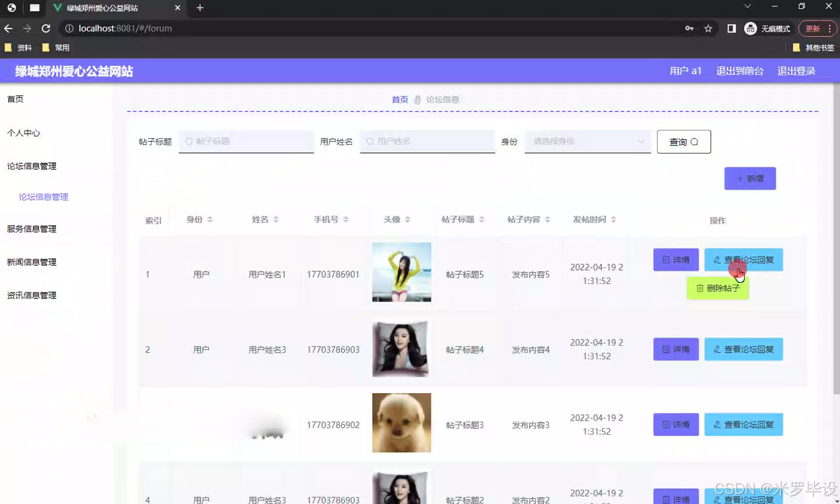Image resolution: width=840 pixels, height=504 pixels.
Task: Click the incognito 无痕模式 profile icon
Action: 750,28
